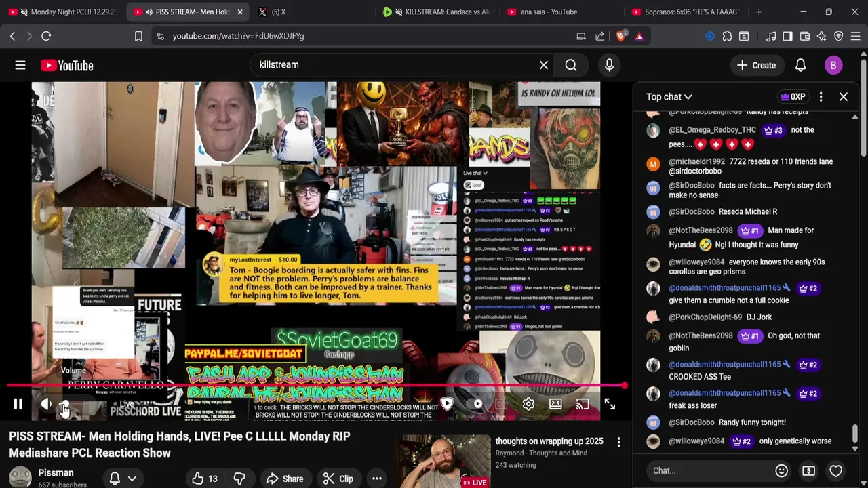This screenshot has width=868, height=488.
Task: Switch to Sopranos 6x06 tab
Action: (x=685, y=12)
